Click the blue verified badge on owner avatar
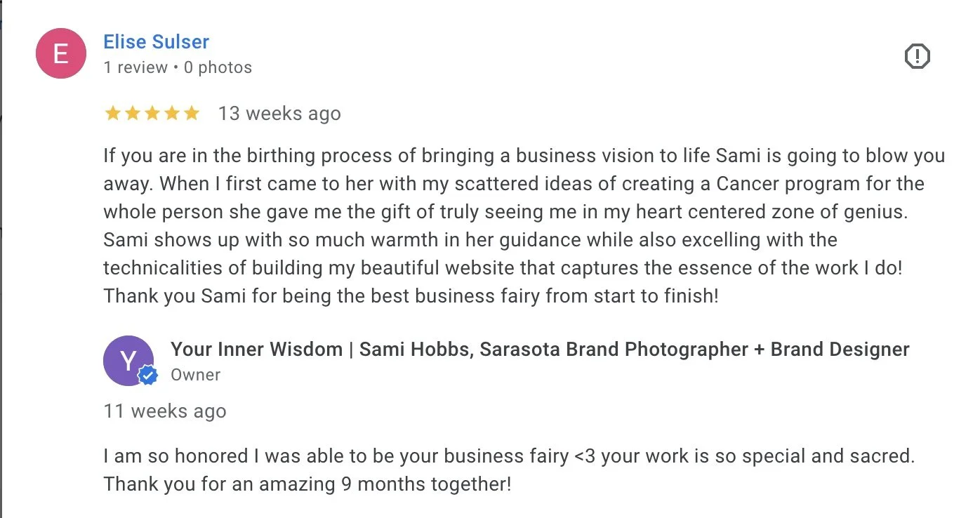The height and width of the screenshot is (518, 980). coord(147,376)
